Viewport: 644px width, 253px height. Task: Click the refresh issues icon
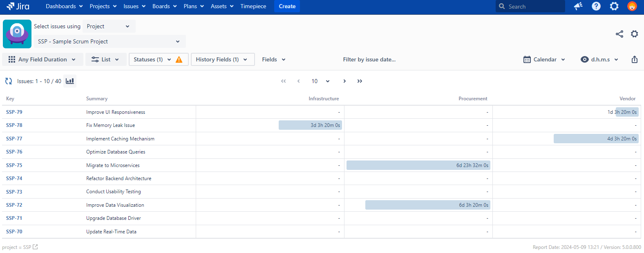[x=9, y=81]
